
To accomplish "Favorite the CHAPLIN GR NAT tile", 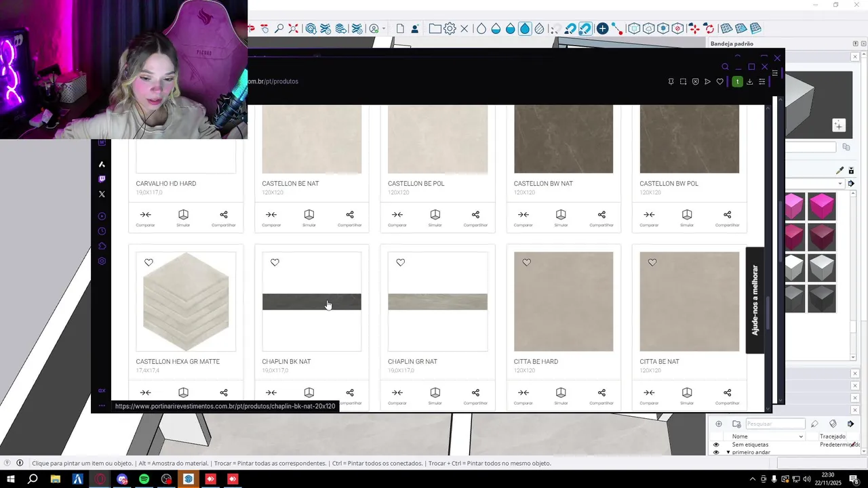I will click(x=400, y=262).
